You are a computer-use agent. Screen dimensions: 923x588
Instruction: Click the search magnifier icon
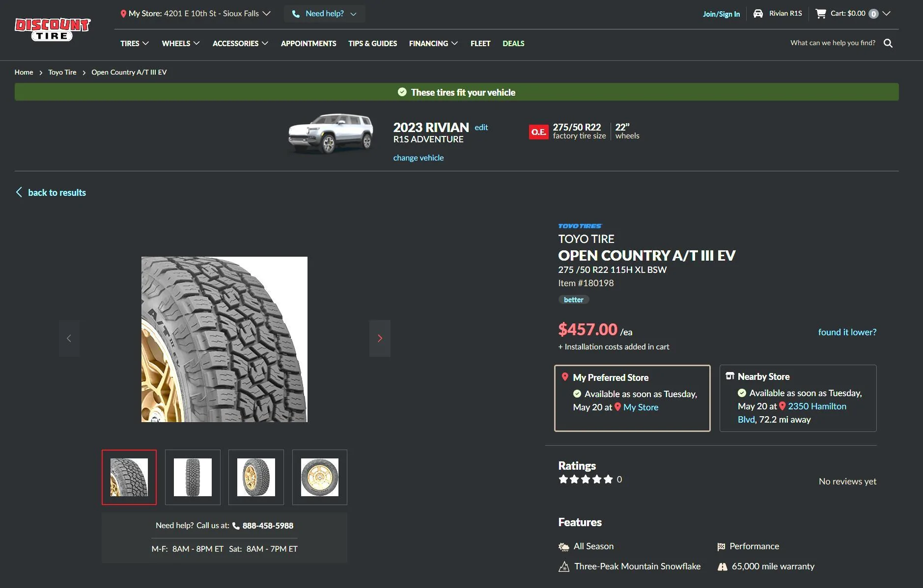click(888, 43)
